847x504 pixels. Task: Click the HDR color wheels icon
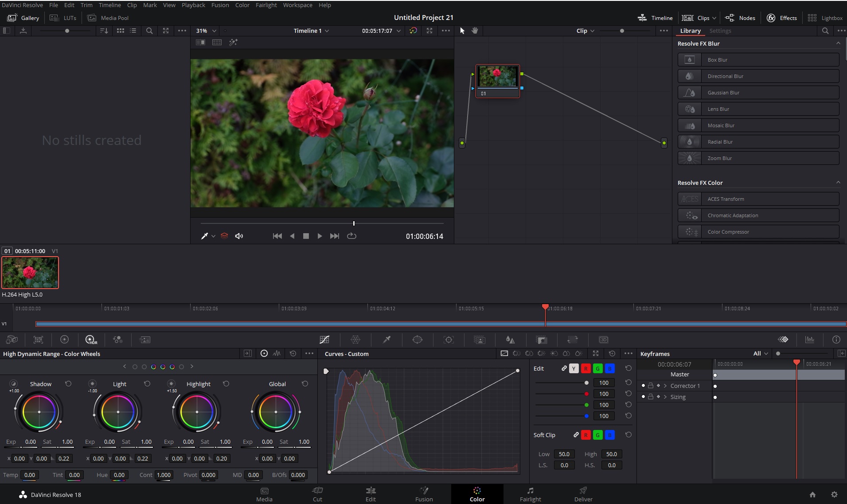(91, 340)
